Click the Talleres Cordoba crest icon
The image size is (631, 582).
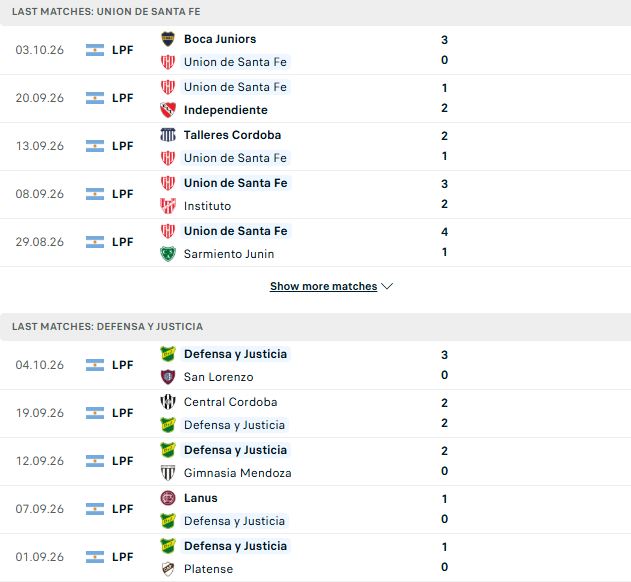click(x=168, y=135)
